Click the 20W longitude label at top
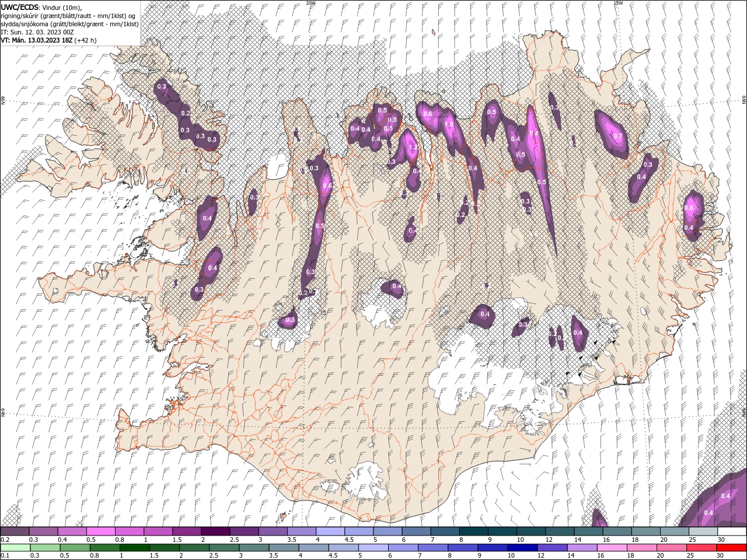Viewport: 747px width, 560px height. click(310, 2)
